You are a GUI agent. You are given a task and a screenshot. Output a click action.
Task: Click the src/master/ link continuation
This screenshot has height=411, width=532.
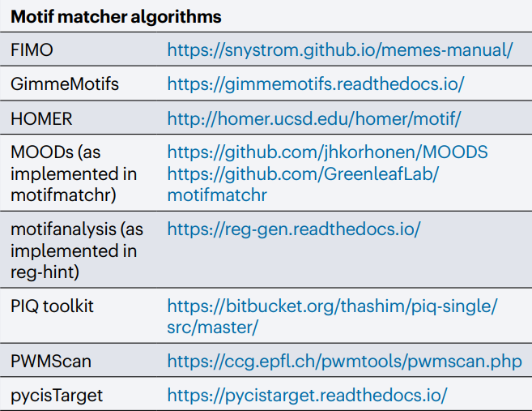pyautogui.click(x=213, y=328)
